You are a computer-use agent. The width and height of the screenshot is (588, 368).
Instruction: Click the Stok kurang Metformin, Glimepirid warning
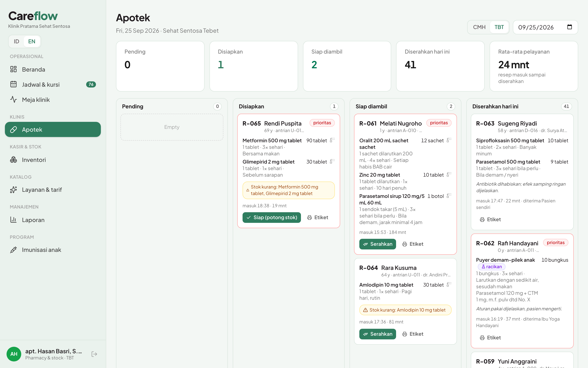pyautogui.click(x=288, y=190)
